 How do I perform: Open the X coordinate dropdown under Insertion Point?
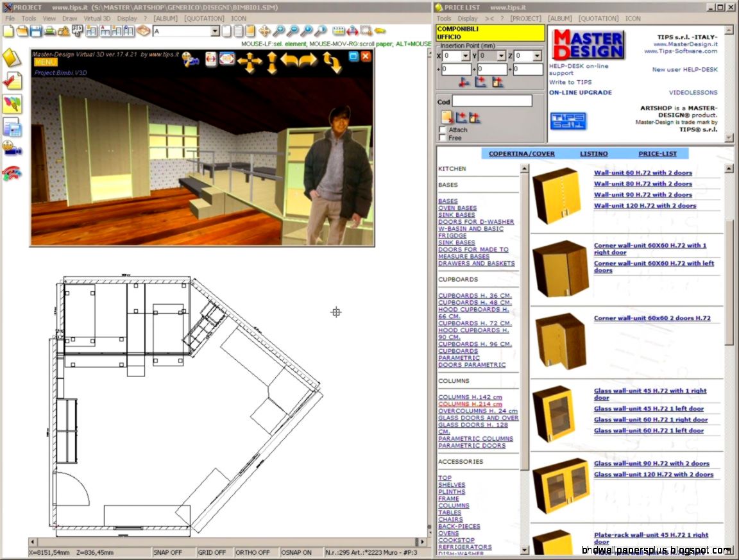pos(466,56)
